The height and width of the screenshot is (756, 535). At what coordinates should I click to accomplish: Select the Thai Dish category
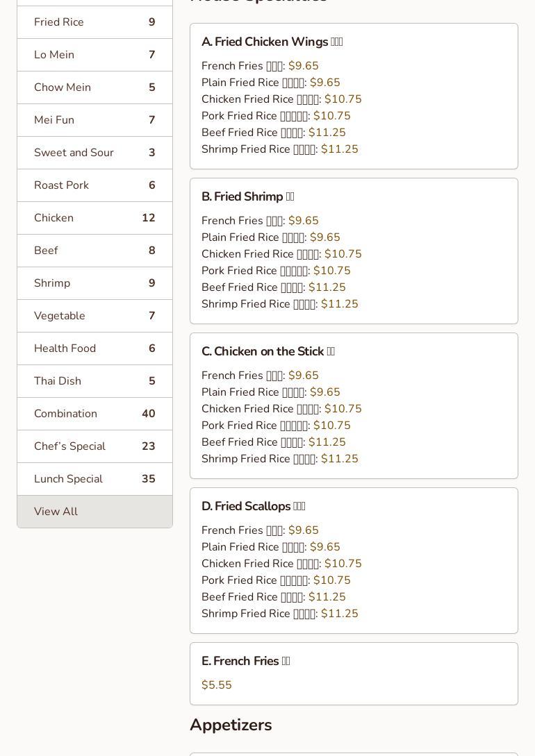[x=94, y=381]
